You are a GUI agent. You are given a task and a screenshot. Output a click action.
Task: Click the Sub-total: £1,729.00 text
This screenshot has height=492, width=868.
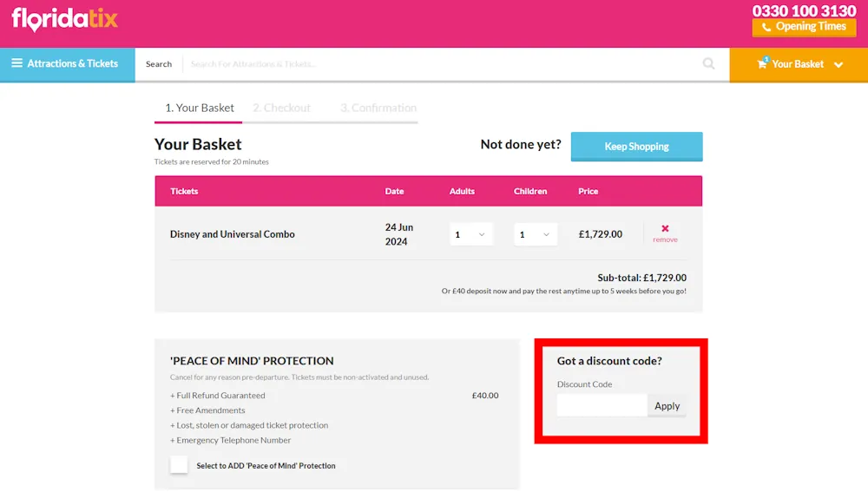point(641,278)
